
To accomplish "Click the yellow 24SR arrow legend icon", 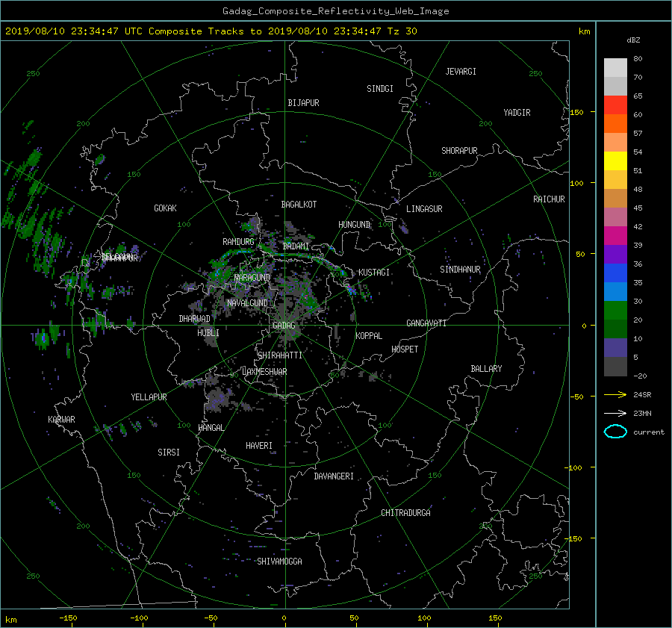I will point(615,394).
